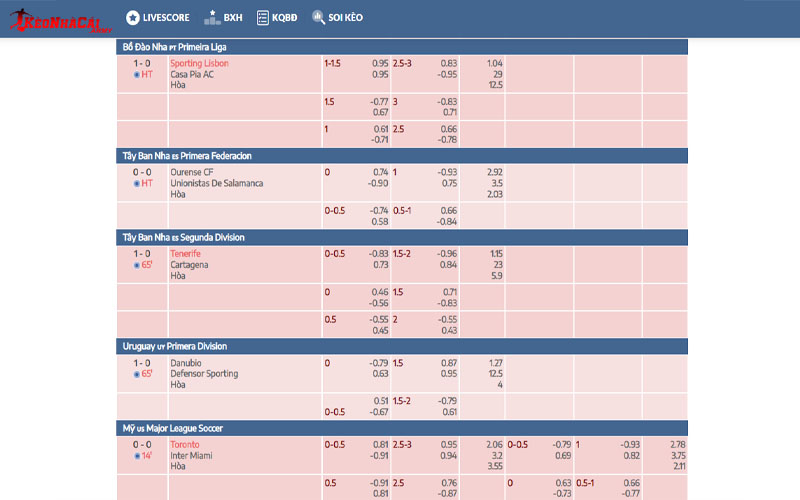Image resolution: width=800 pixels, height=500 pixels.
Task: Click the Soi kèo magnifier chart icon
Action: click(318, 18)
